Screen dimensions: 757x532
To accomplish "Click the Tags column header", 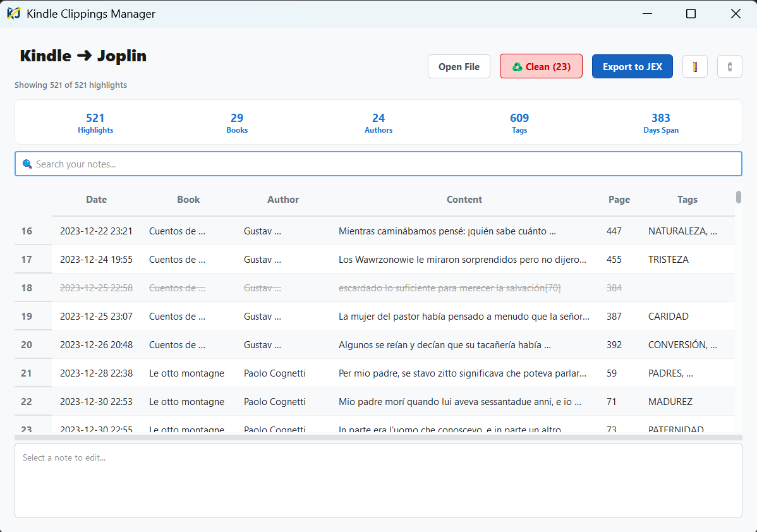I will [687, 200].
